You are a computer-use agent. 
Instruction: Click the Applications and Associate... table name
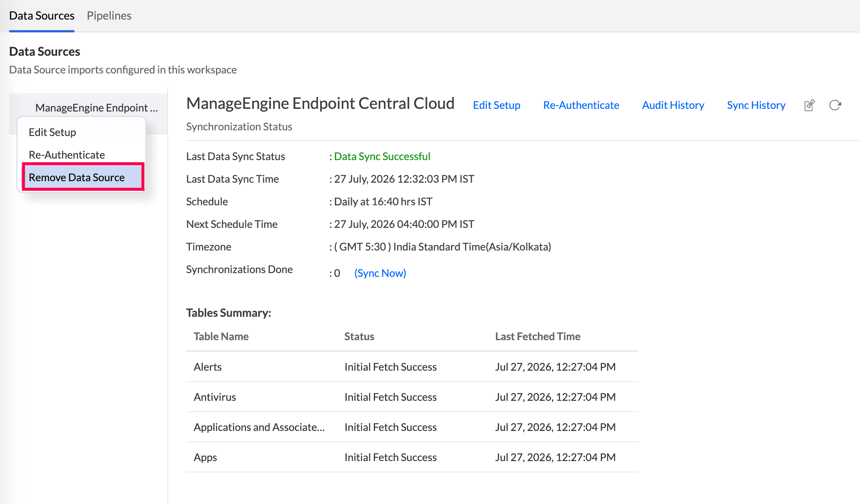coord(259,427)
